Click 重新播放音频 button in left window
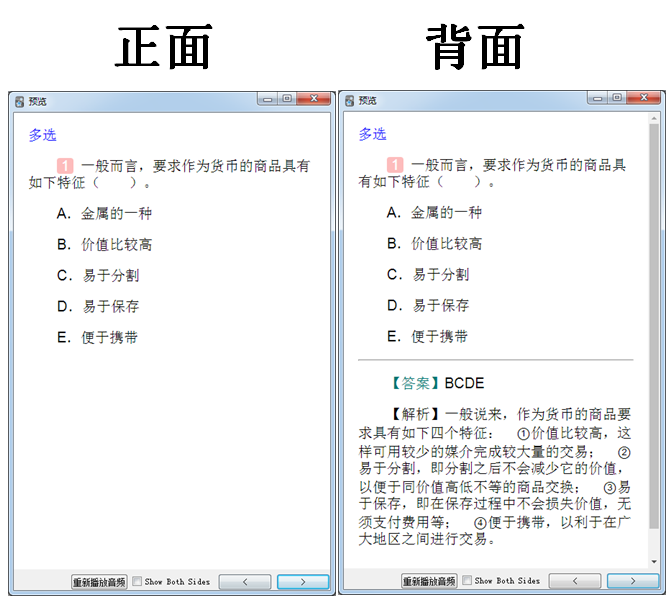The height and width of the screenshot is (596, 672). point(99,582)
